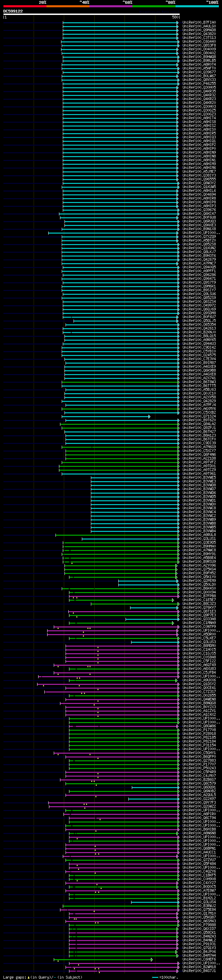Select the UniRef100_Q39677 label
This screenshot has width=222, height=980.
[x=199, y=72]
